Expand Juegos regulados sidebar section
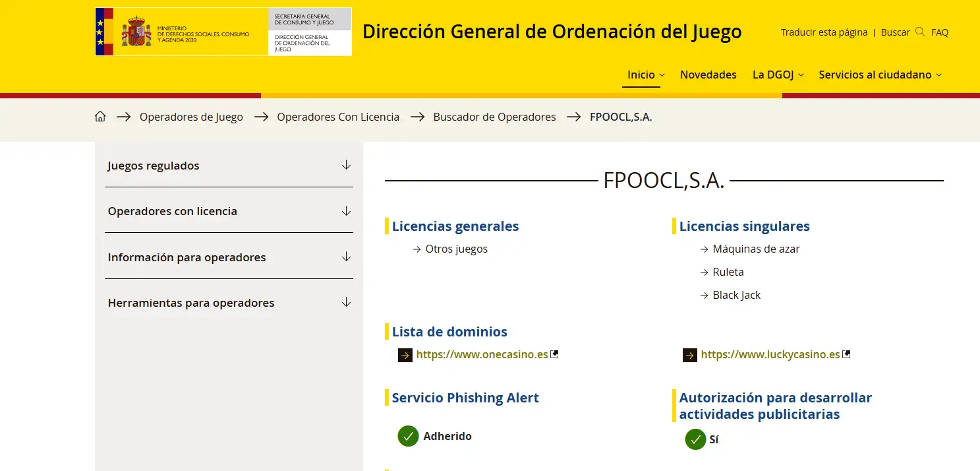The image size is (980, 471). tap(229, 166)
